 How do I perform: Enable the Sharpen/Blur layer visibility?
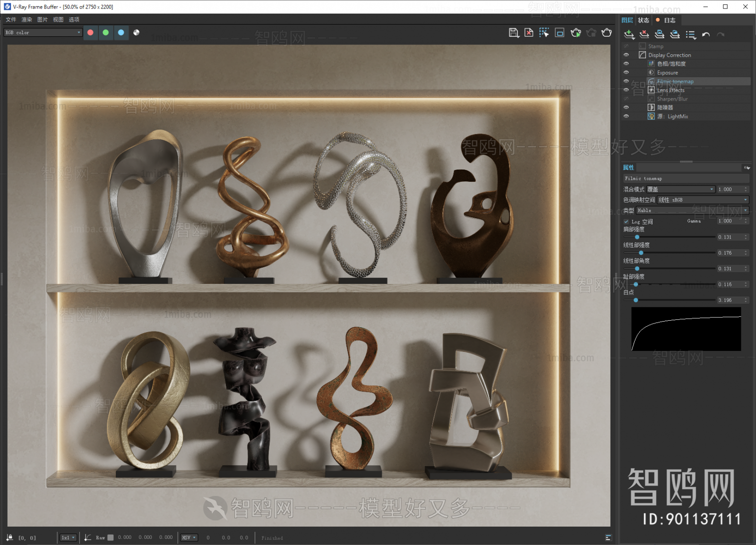[626, 99]
